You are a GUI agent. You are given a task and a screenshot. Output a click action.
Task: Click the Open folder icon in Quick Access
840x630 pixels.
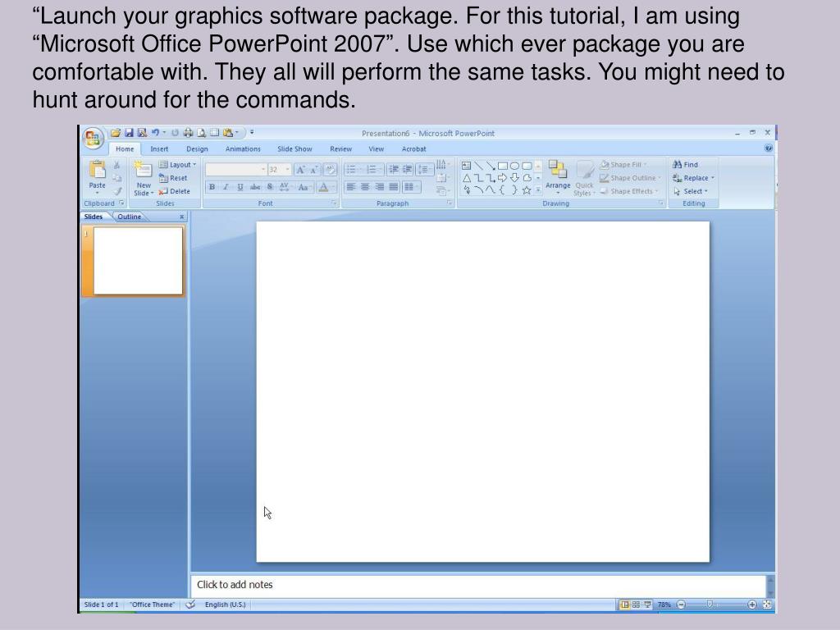click(115, 133)
